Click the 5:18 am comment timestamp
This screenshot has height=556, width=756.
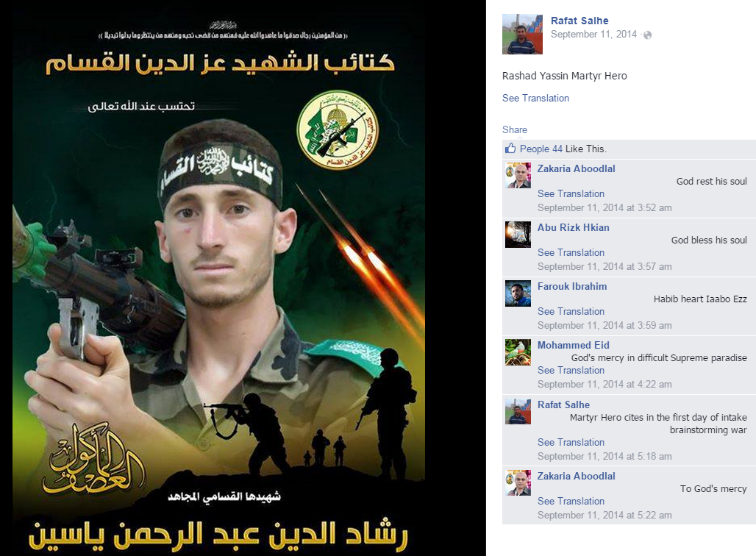pyautogui.click(x=605, y=456)
